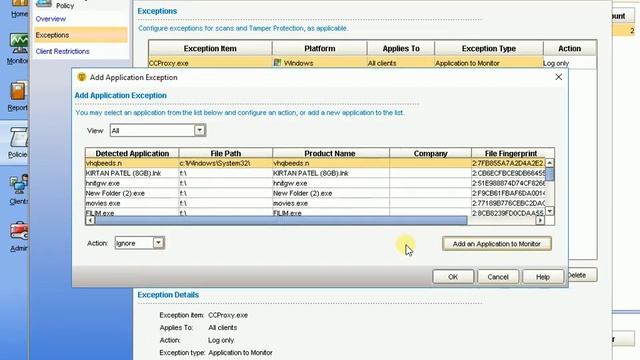640x360 pixels.
Task: Click the vertical scrollbar thumb in application list
Action: click(550, 173)
